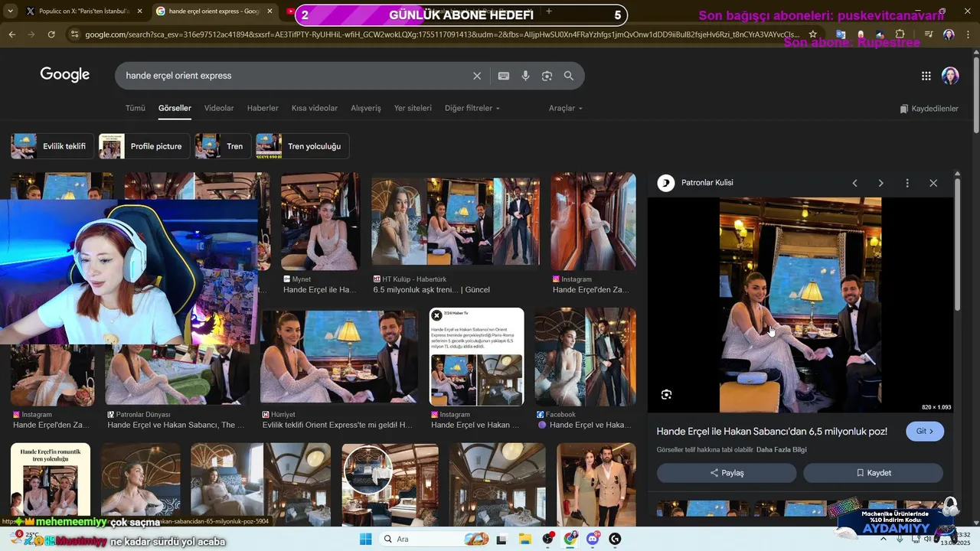Open the Windows Start menu

tap(366, 539)
